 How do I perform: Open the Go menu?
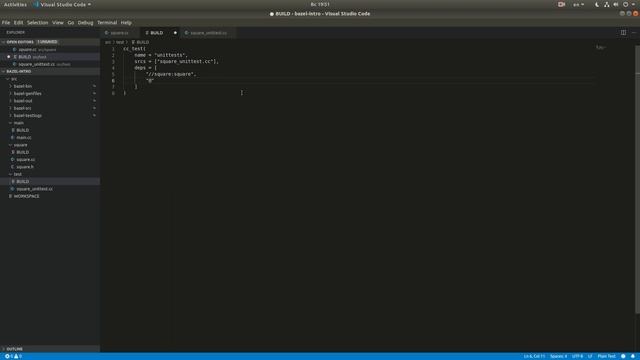(71, 22)
